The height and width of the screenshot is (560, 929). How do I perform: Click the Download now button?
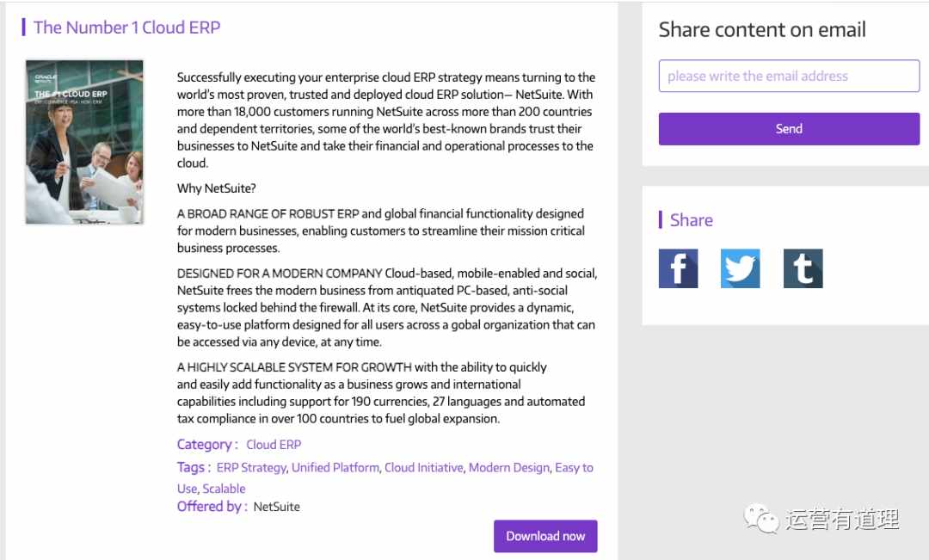pos(545,536)
